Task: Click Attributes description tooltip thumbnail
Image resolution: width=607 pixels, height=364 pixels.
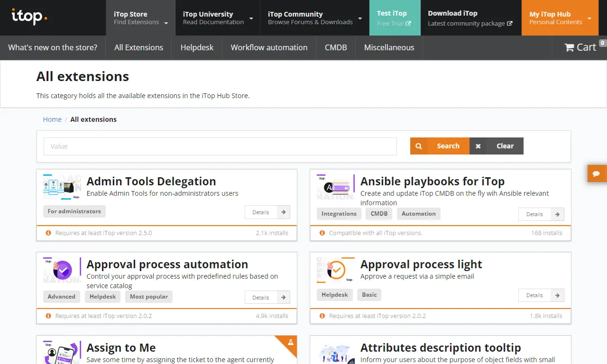Action: pos(336,352)
